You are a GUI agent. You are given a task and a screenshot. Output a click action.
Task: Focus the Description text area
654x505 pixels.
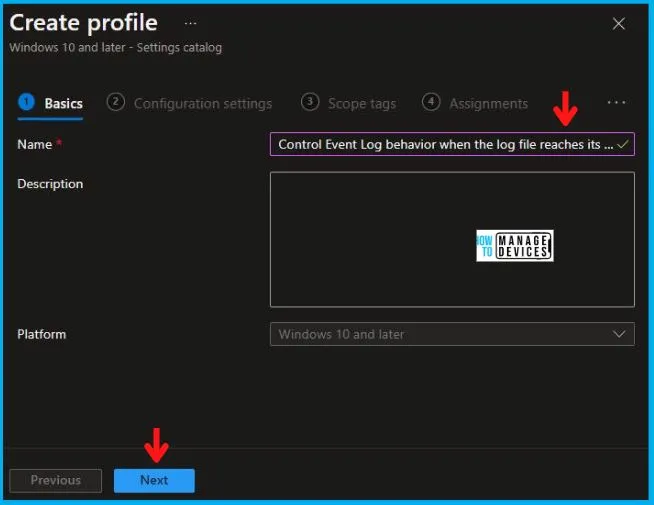click(452, 239)
